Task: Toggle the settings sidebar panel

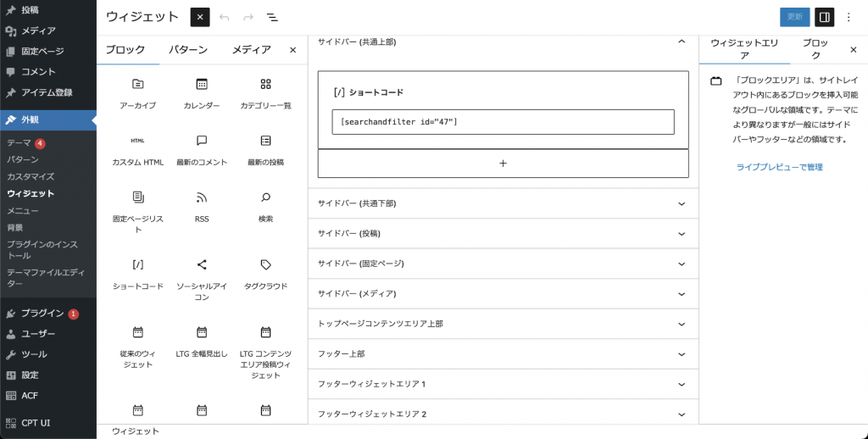Action: 823,17
